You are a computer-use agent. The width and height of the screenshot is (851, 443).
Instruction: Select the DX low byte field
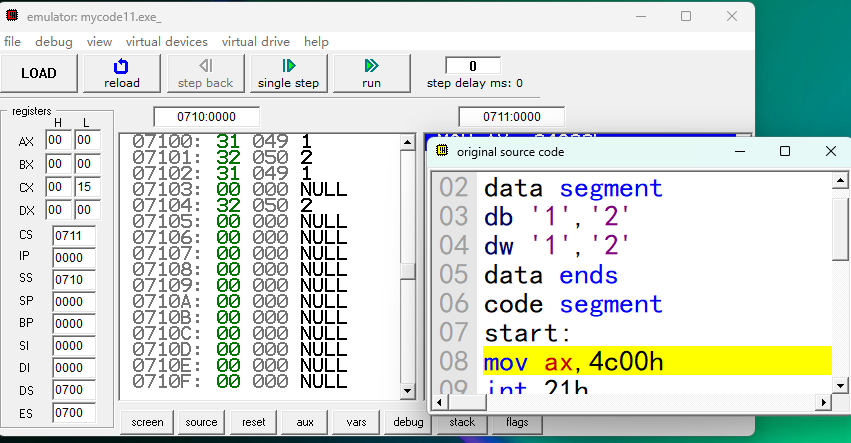pyautogui.click(x=87, y=210)
